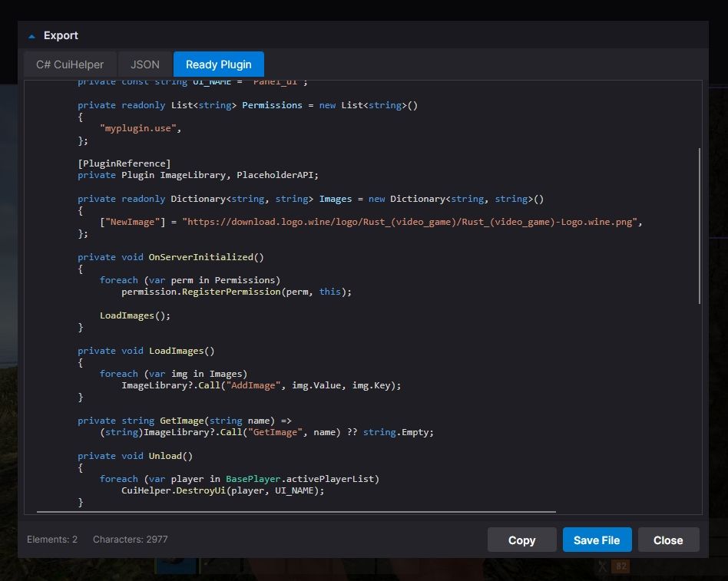This screenshot has width=728, height=581.
Task: Collapse the Export panel via the chevron arrow
Action: click(x=31, y=35)
